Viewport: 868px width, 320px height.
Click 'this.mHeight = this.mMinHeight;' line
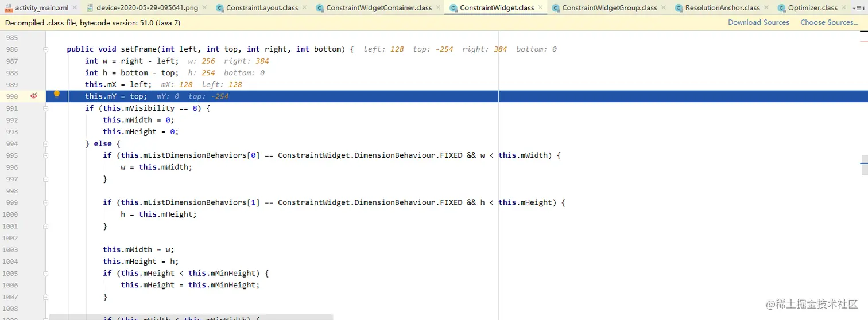[190, 284]
